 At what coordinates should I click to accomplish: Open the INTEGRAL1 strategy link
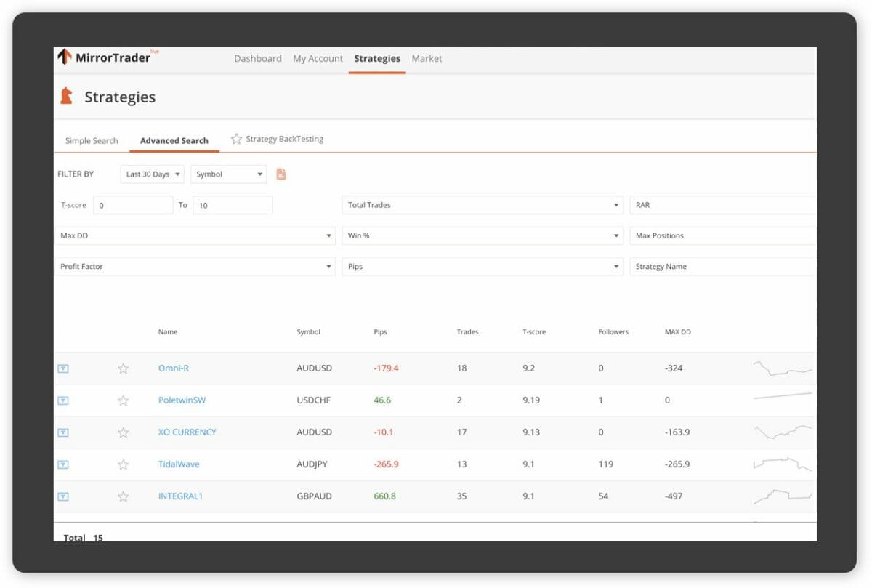point(181,496)
